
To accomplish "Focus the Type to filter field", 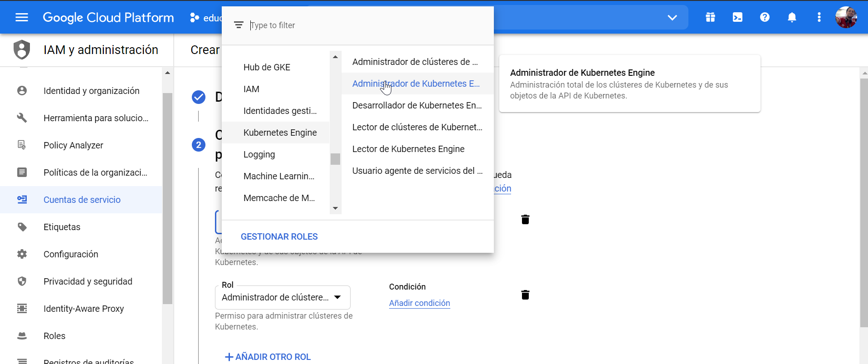I will click(x=367, y=25).
